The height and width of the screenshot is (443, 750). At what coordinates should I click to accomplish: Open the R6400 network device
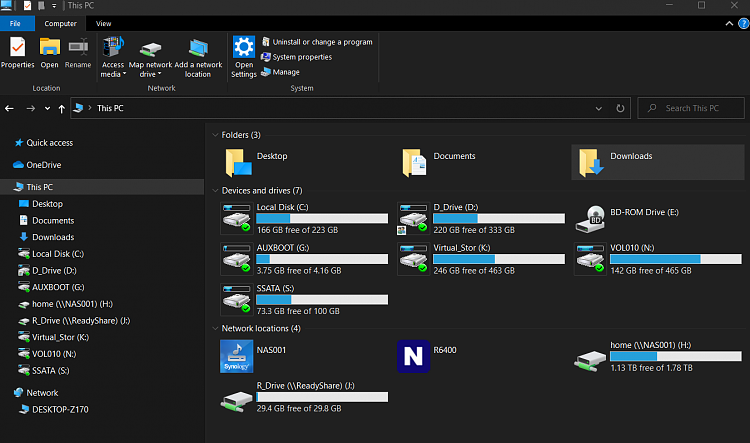click(412, 356)
